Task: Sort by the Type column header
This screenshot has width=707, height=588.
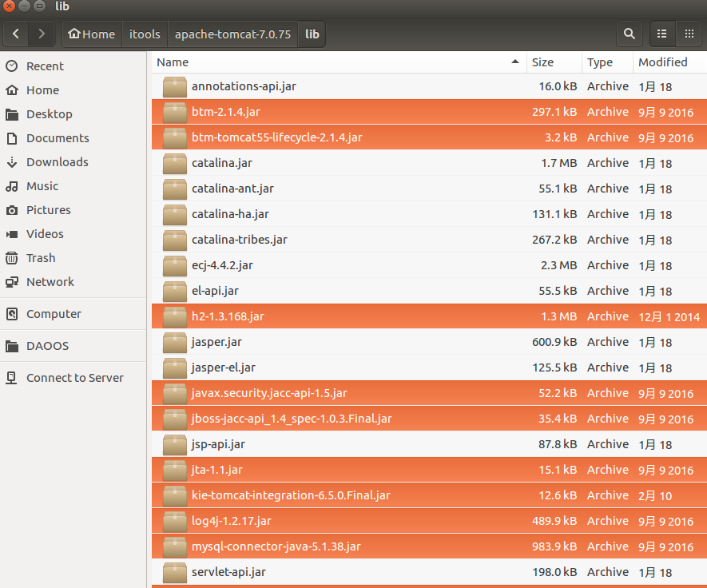Action: (607, 62)
